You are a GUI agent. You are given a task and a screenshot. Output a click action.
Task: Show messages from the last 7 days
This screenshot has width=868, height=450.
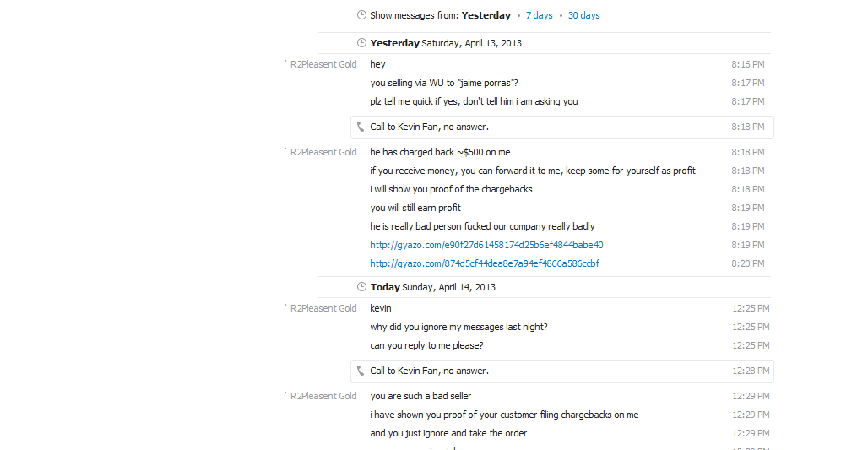[x=539, y=15]
